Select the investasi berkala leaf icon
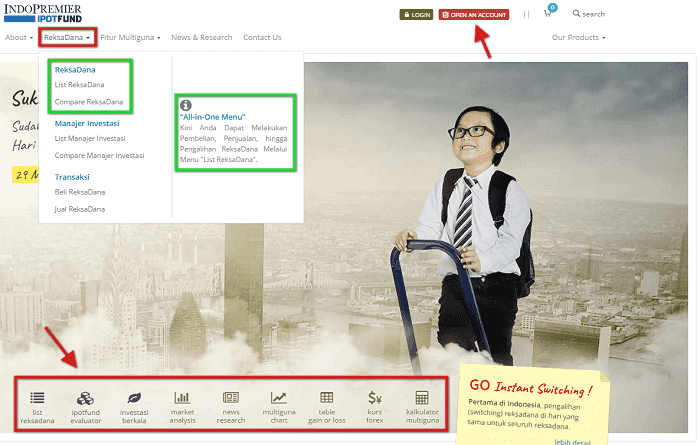 tap(134, 398)
